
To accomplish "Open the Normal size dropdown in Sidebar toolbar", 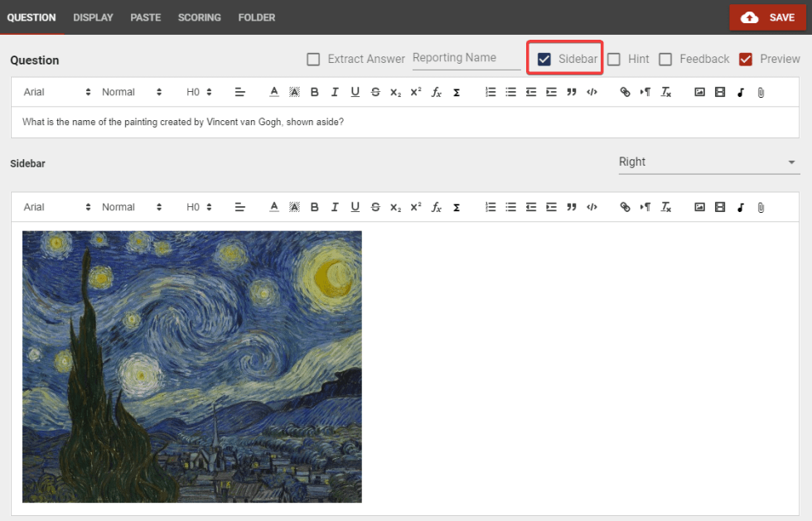I will pyautogui.click(x=132, y=207).
